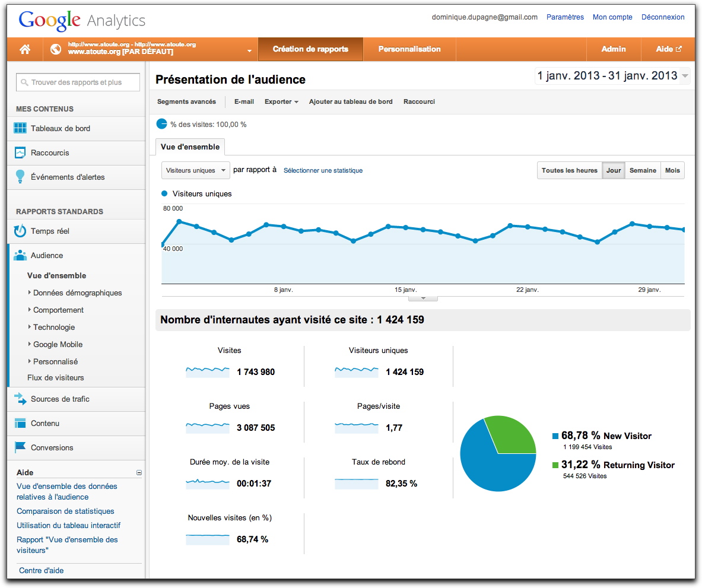Open the Personnalisation tab

point(409,49)
